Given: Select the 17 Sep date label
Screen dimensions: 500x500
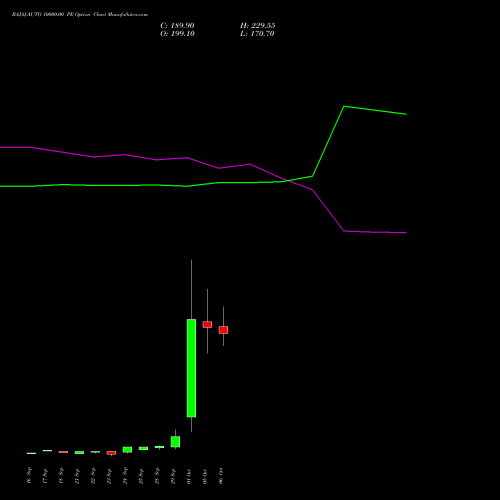Looking at the screenshot, I should 45,475.
